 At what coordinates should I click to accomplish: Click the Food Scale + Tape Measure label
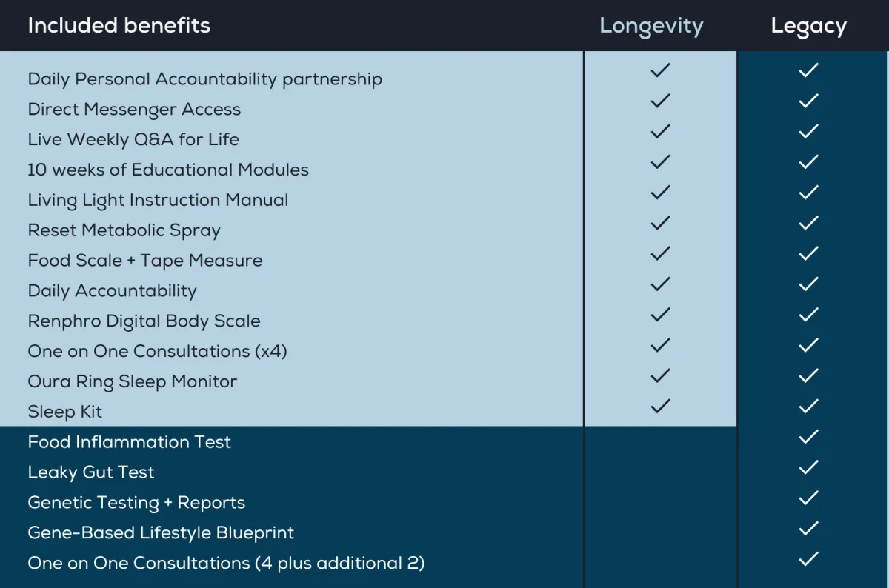click(145, 261)
